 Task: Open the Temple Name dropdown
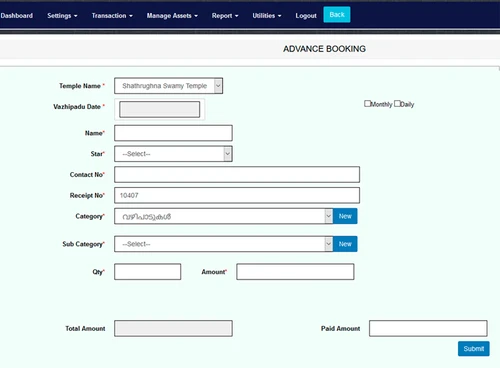pyautogui.click(x=168, y=86)
